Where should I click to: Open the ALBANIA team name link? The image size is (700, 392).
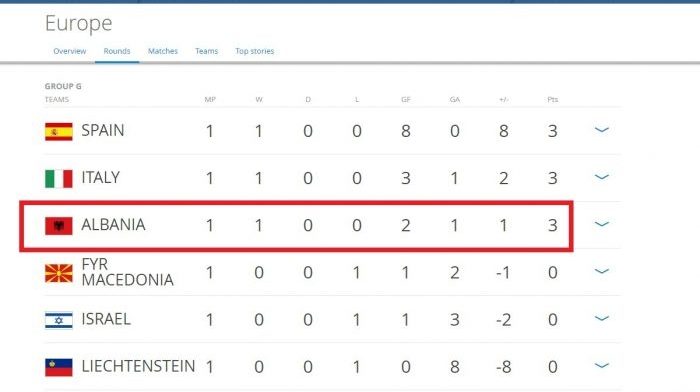pyautogui.click(x=113, y=225)
